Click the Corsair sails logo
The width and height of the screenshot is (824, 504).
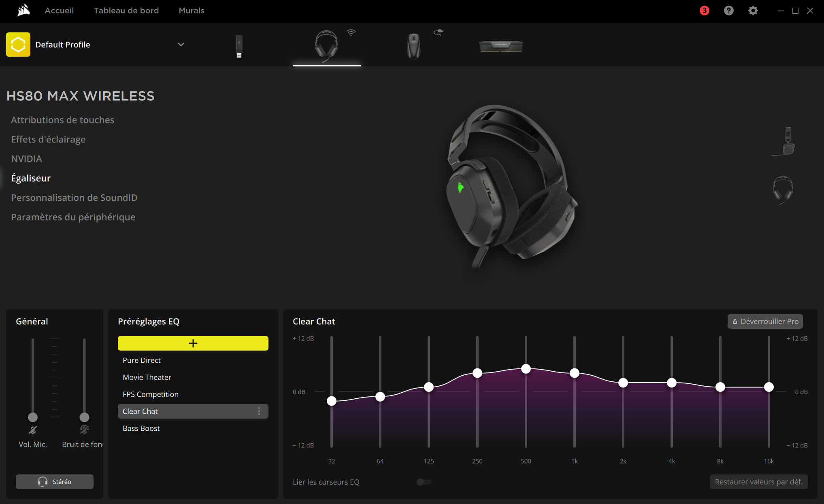click(23, 10)
